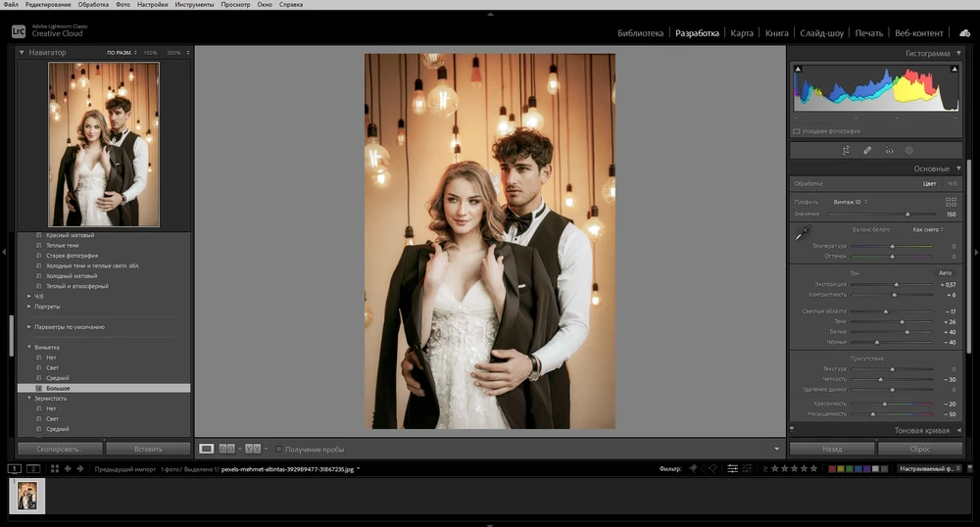980x527 pixels.
Task: Select the Red Eye Correction tool
Action: point(889,151)
